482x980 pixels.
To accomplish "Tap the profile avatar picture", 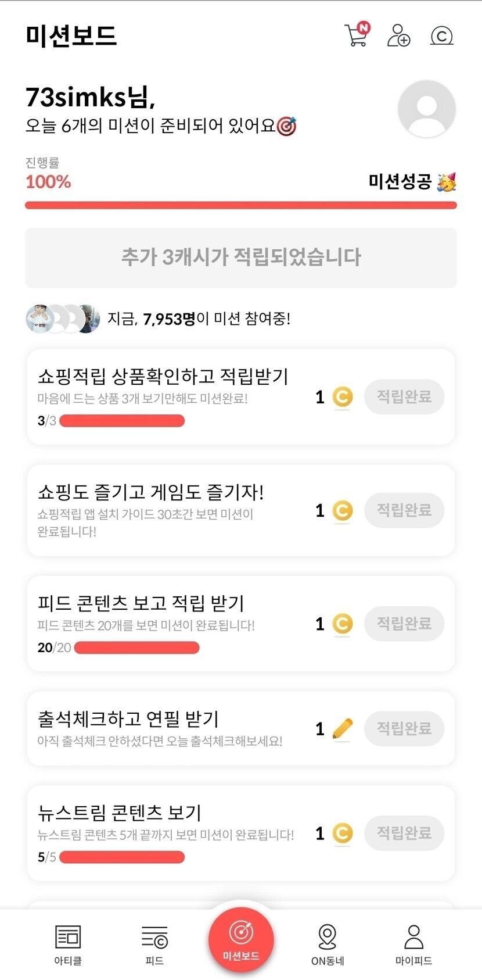I will tap(426, 109).
